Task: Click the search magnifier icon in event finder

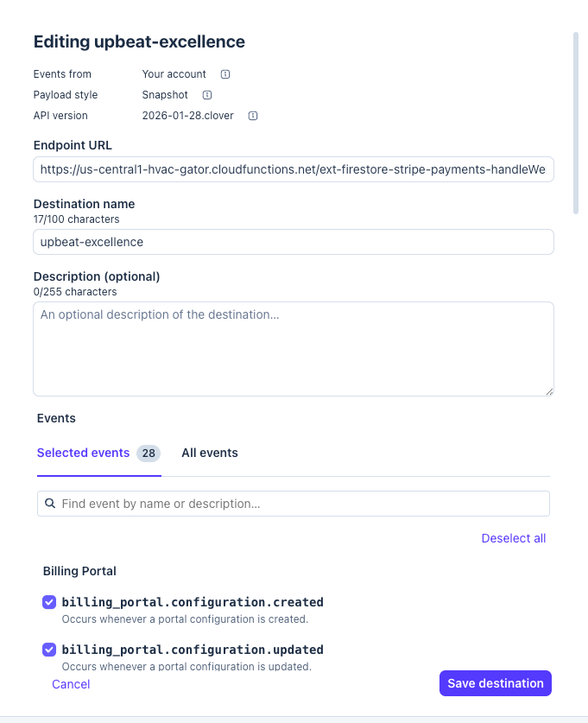Action: pos(50,503)
